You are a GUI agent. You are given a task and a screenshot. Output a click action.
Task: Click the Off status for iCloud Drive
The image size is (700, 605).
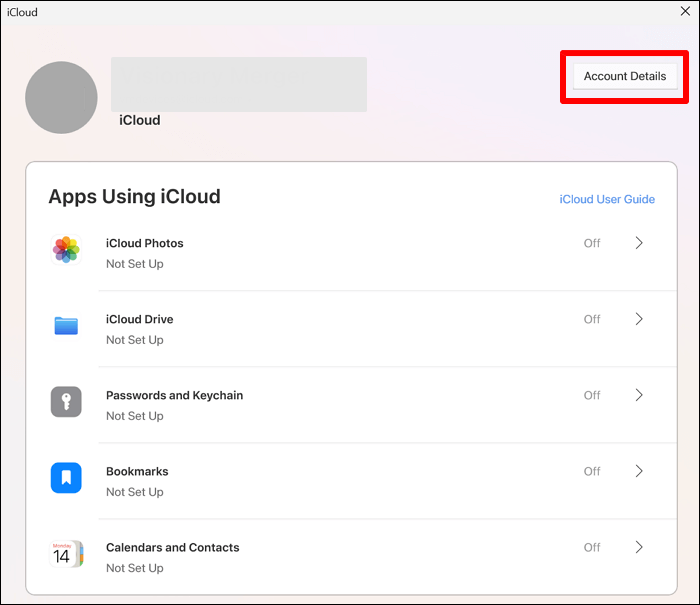[592, 319]
